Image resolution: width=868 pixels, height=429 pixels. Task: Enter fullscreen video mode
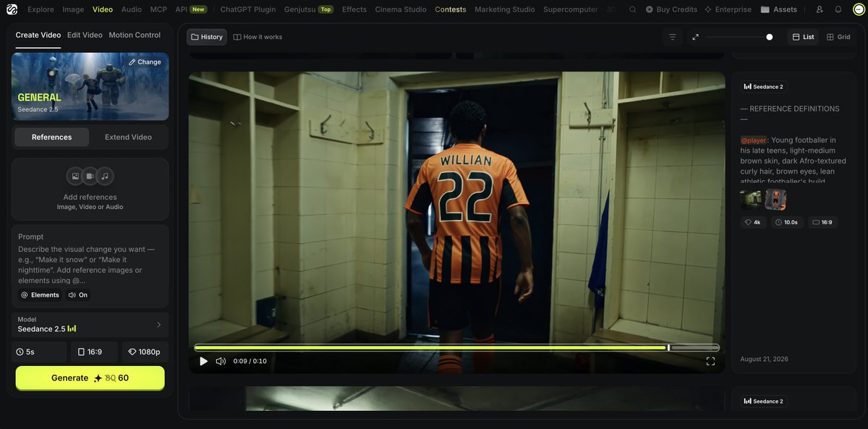coord(710,361)
